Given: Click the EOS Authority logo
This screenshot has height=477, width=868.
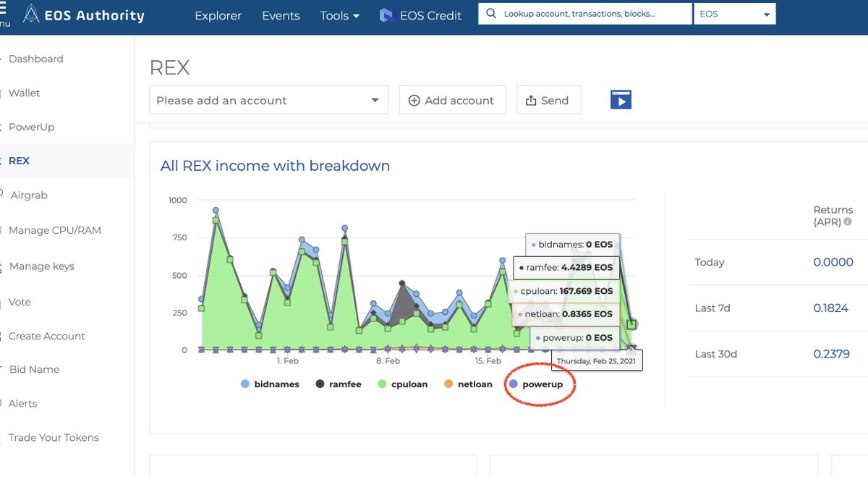Looking at the screenshot, I should [83, 14].
